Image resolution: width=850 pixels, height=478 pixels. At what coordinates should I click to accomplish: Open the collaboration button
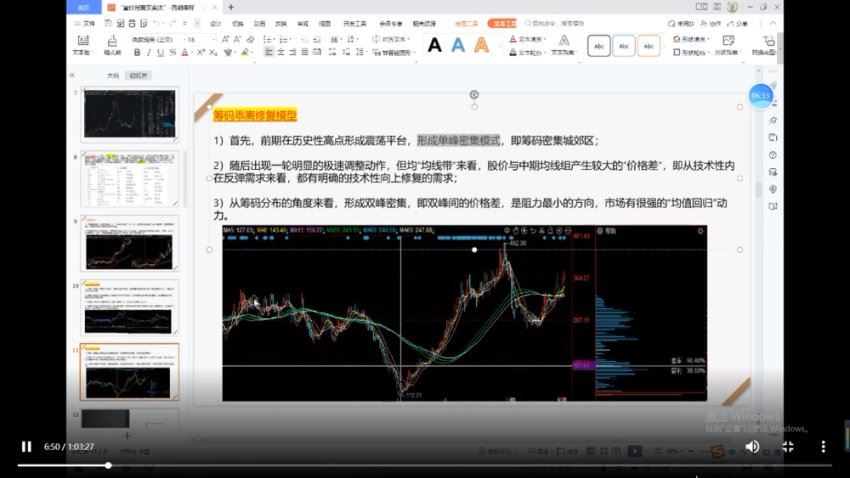tap(711, 23)
